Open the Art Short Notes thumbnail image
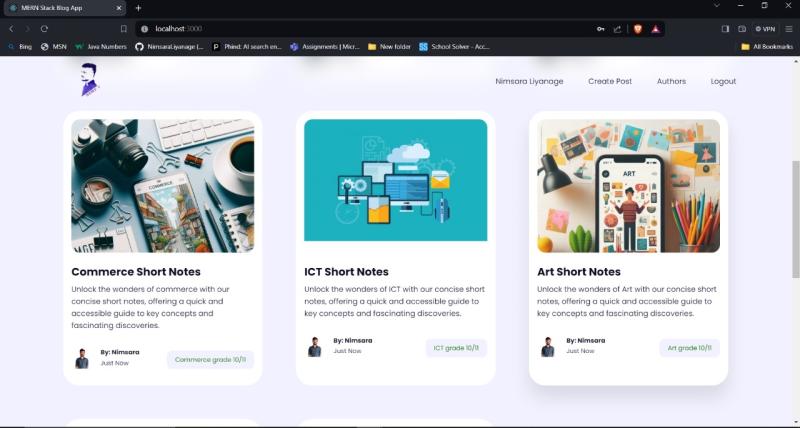The width and height of the screenshot is (800, 428). point(628,186)
